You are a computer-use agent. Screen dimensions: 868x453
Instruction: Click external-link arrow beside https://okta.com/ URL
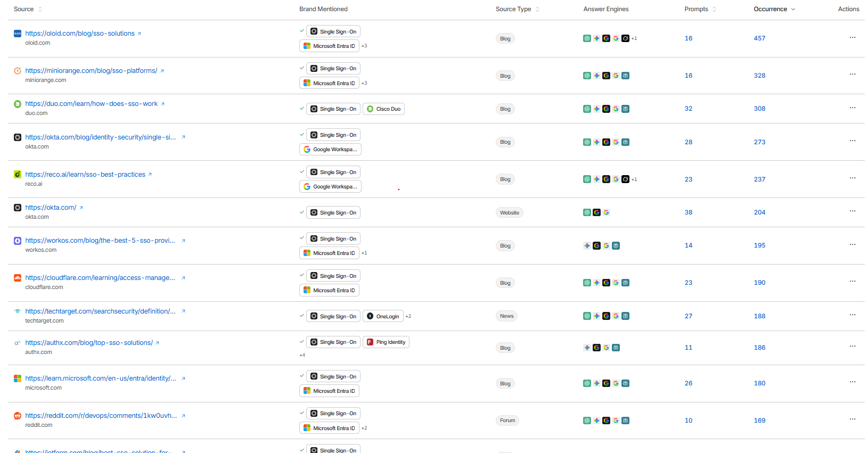pos(81,208)
